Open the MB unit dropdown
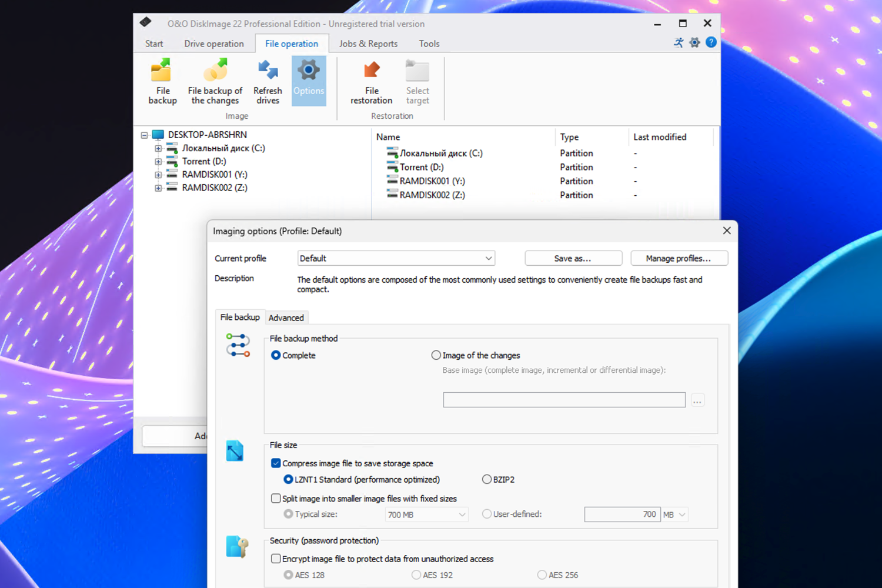 coord(674,514)
